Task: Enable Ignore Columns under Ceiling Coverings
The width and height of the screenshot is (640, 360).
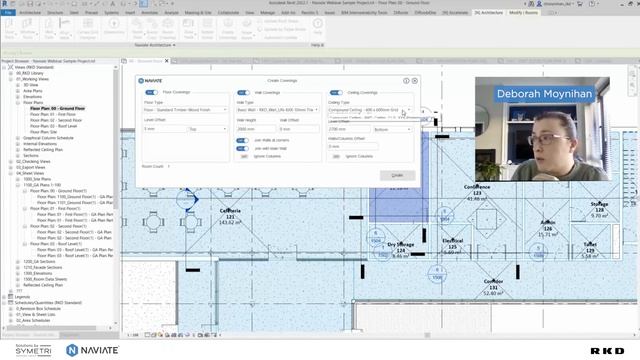Action: [x=336, y=156]
